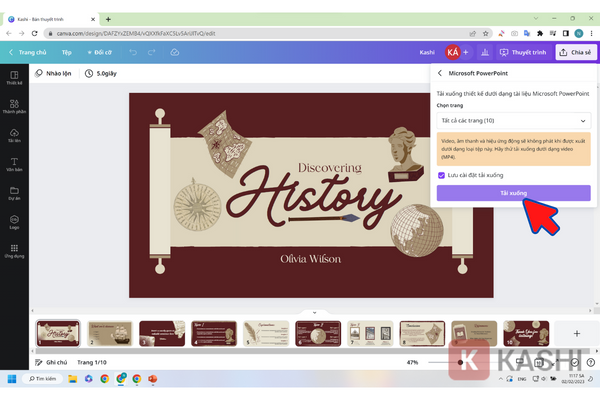Click the 5.0giây timing clock icon

pyautogui.click(x=90, y=73)
